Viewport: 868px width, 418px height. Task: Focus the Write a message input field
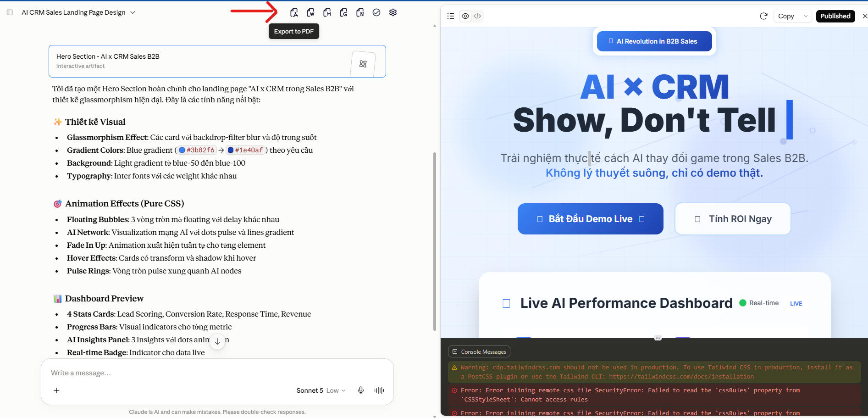coord(217,373)
